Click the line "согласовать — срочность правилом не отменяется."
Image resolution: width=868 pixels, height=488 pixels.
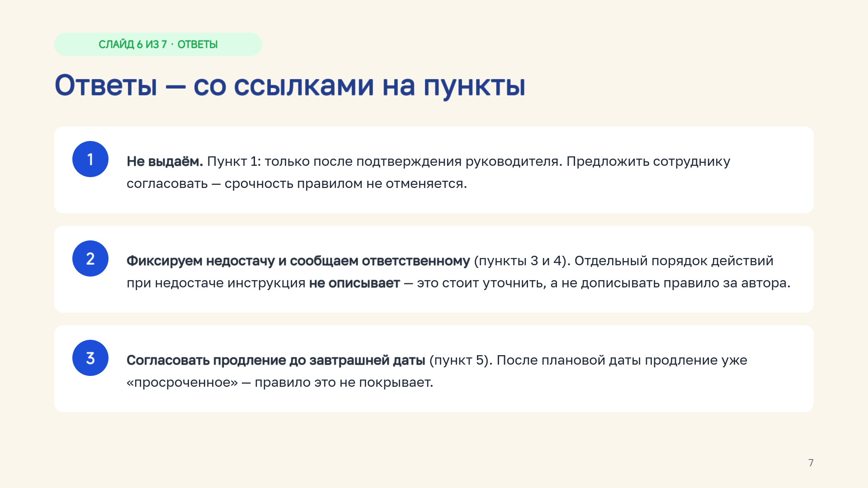297,183
